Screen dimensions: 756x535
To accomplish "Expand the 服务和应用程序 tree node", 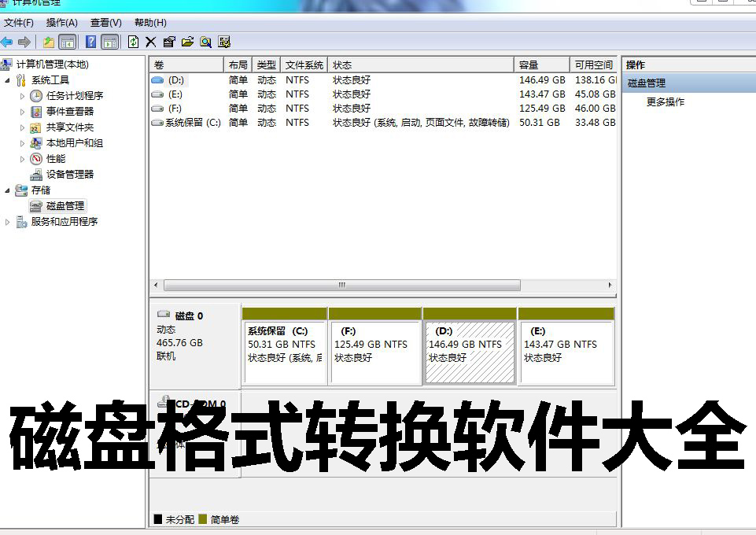I will 6,221.
